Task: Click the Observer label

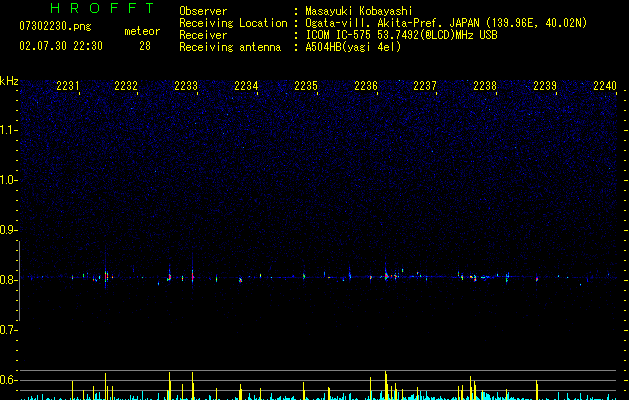Action: tap(203, 11)
